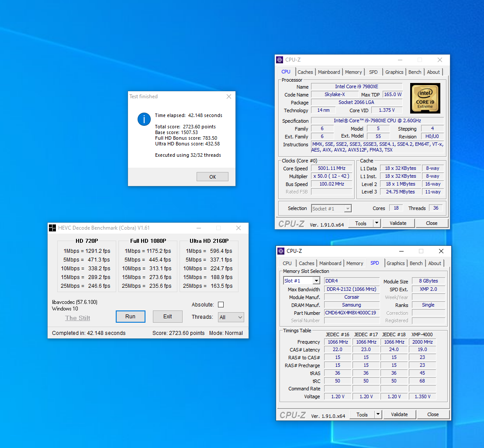Select CPU tab in upper CPU-Z window

tap(286, 72)
